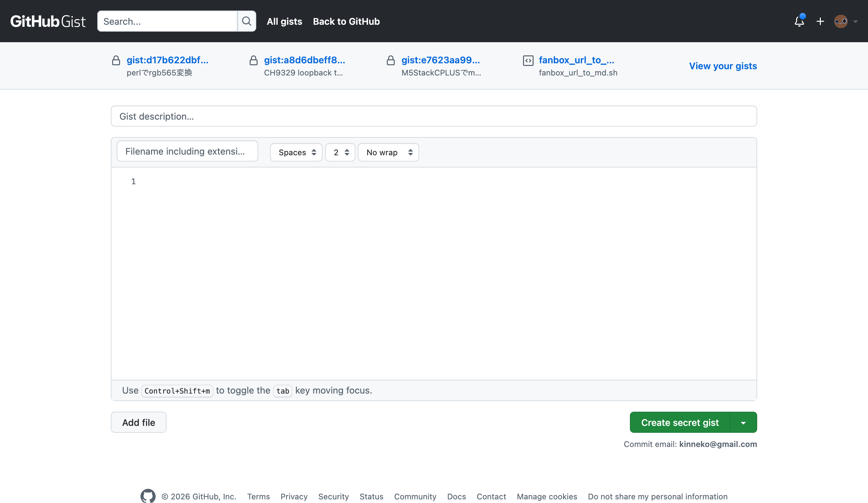Open the No wrap mode dropdown

388,152
